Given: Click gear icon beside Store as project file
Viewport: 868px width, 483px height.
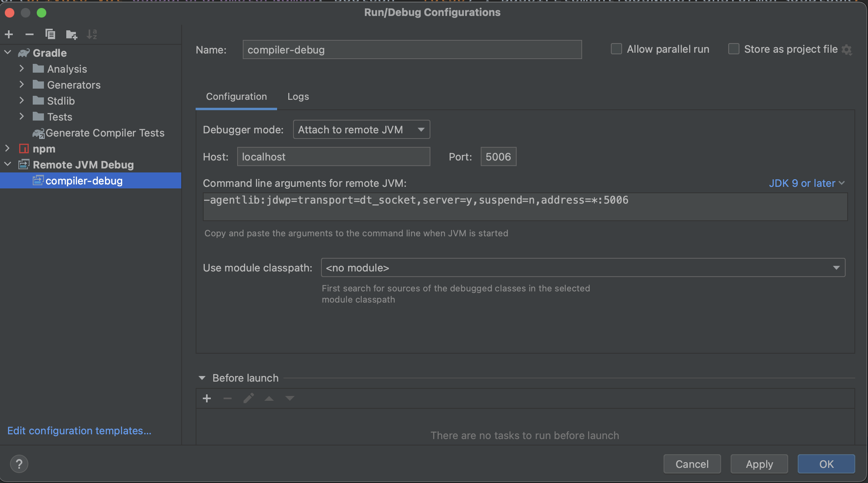Looking at the screenshot, I should (847, 50).
